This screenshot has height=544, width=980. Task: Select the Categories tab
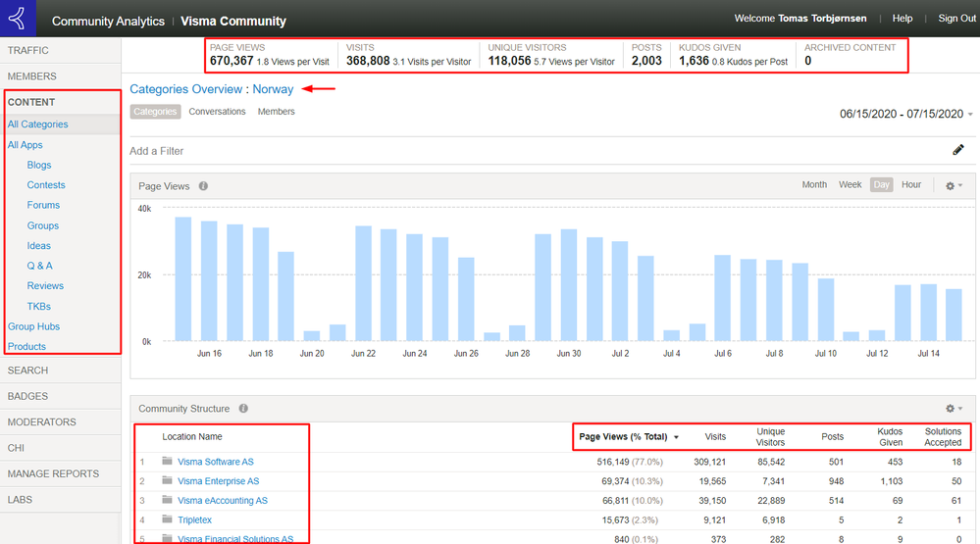155,112
